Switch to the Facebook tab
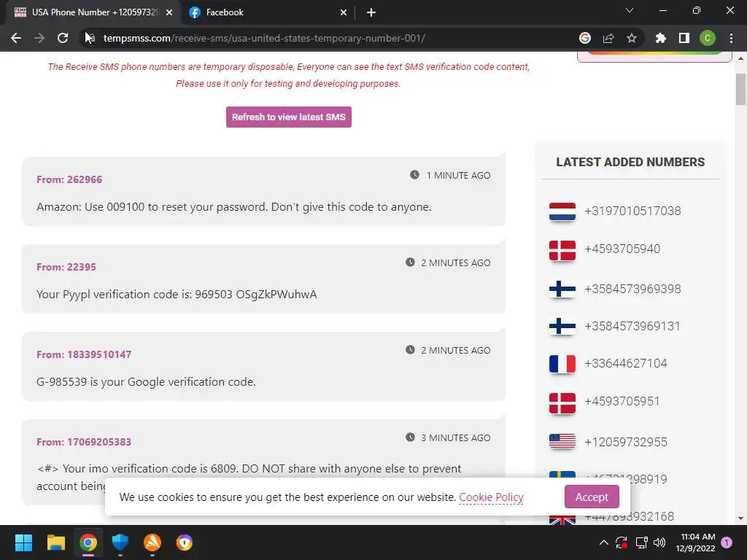 pyautogui.click(x=267, y=12)
